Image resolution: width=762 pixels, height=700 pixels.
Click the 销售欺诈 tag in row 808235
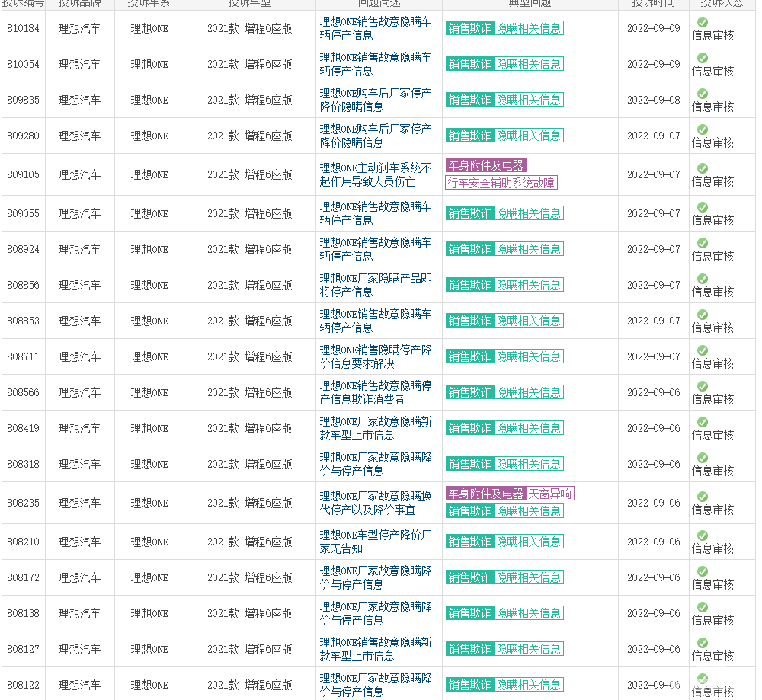469,512
